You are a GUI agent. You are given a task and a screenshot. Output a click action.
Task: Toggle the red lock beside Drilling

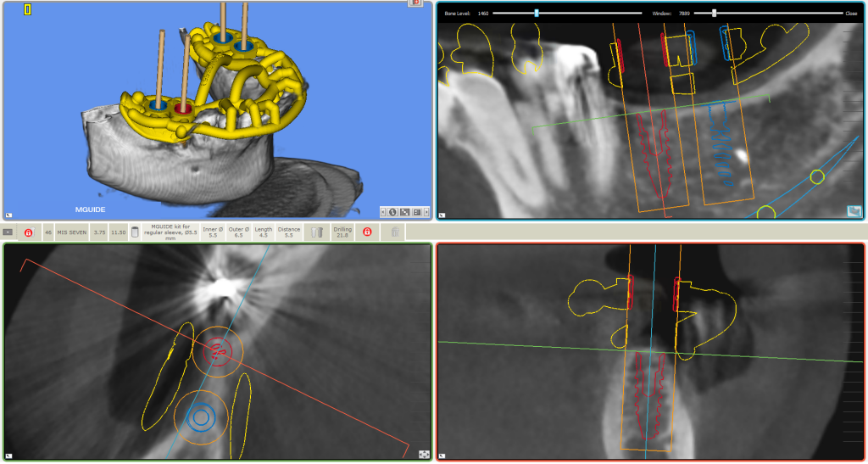[x=367, y=232]
